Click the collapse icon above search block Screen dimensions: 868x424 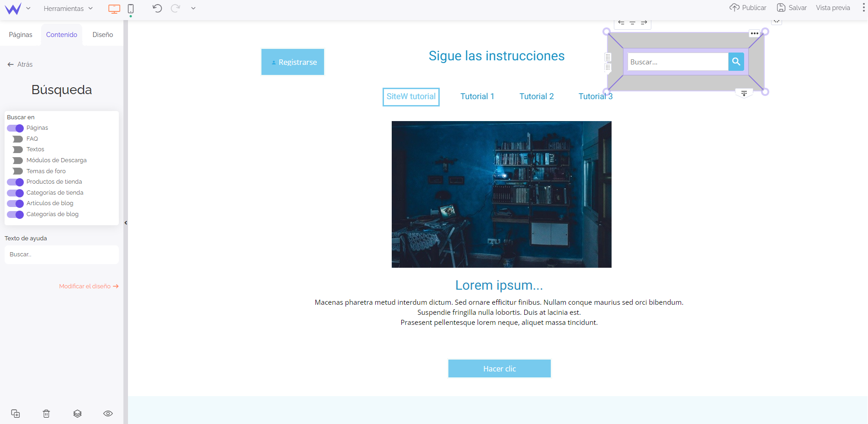click(x=777, y=21)
